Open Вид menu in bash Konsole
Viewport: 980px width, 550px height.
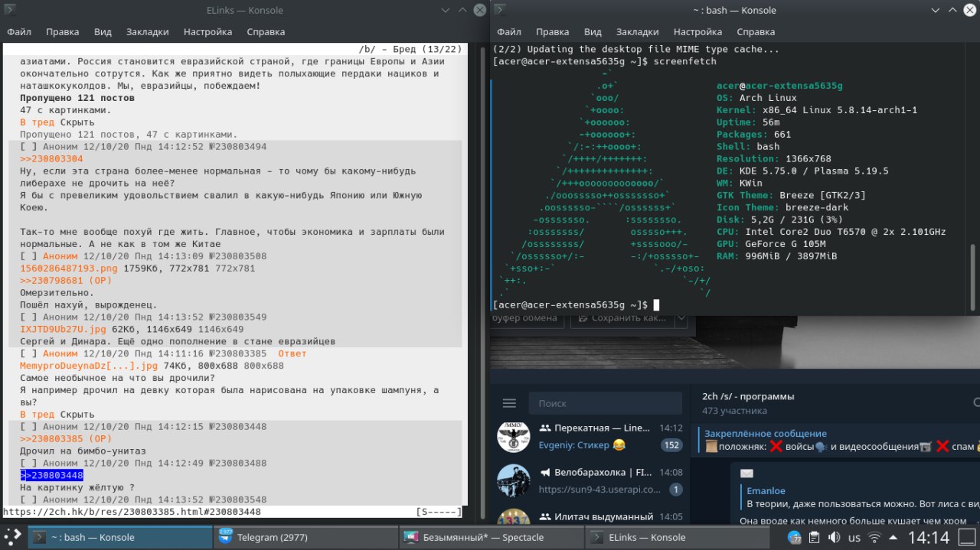click(593, 32)
